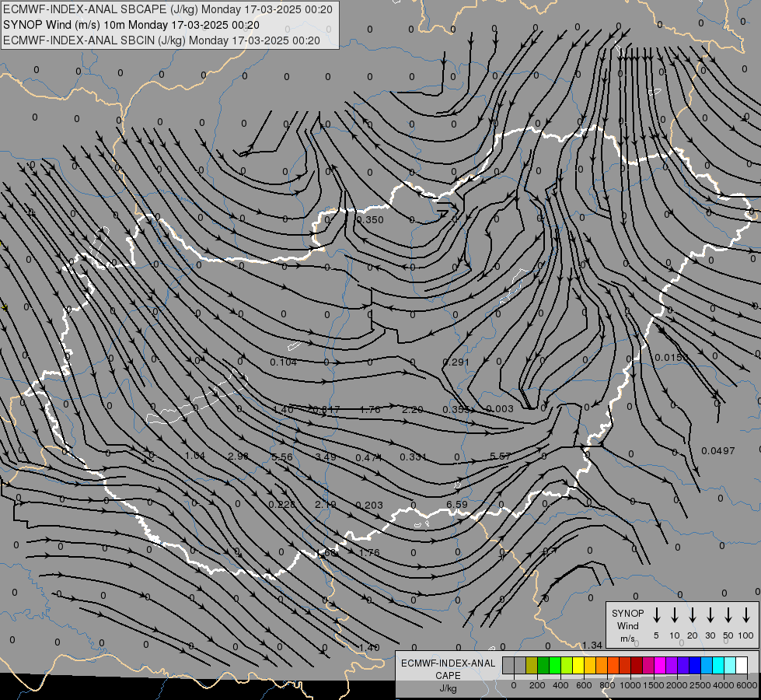Select the dark green CAPE scale swatch
This screenshot has width=761, height=700.
pyautogui.click(x=543, y=666)
